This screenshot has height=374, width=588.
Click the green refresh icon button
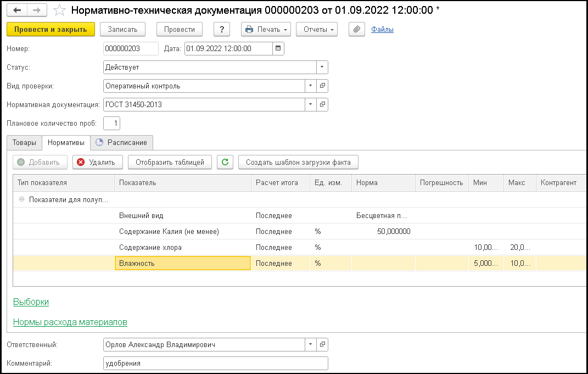(x=225, y=162)
